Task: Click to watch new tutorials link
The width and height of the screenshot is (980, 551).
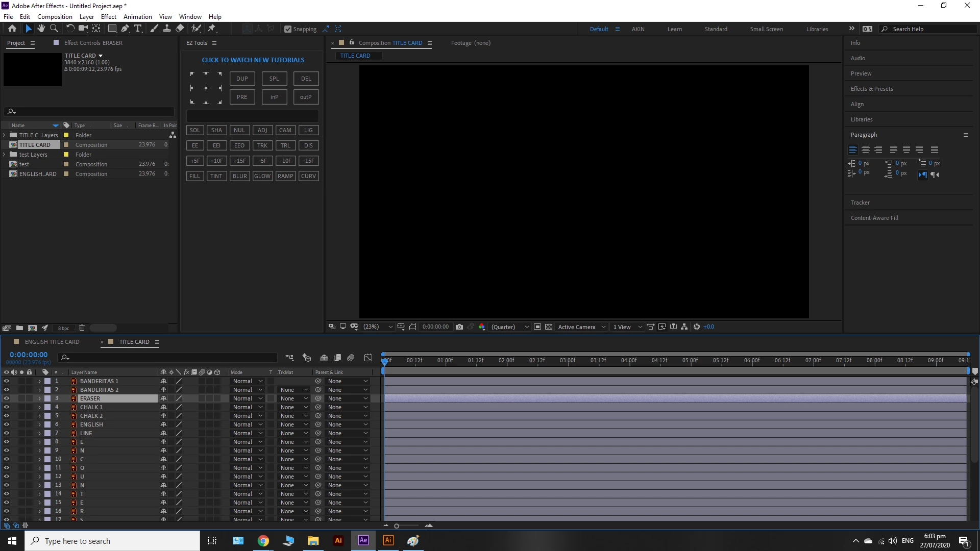Action: tap(253, 60)
